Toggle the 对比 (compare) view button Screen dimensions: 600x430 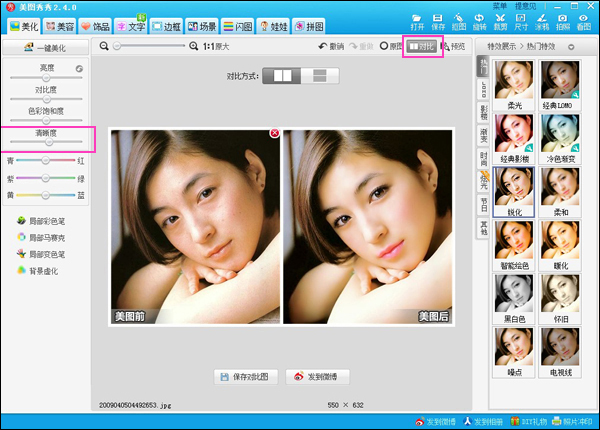421,47
